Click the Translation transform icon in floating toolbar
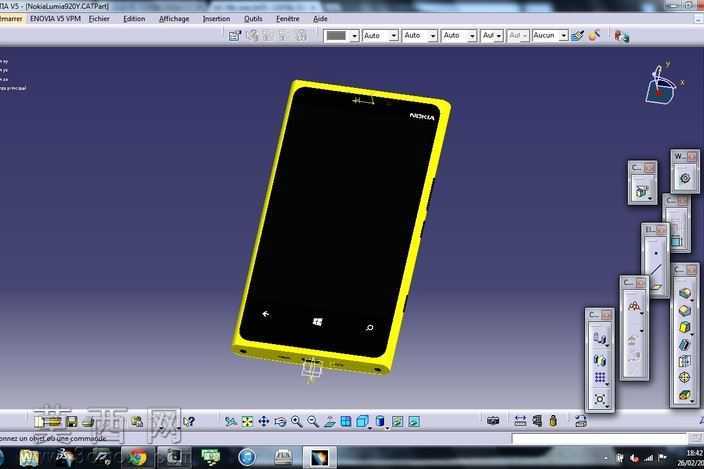The height and width of the screenshot is (469, 704). pos(599,338)
